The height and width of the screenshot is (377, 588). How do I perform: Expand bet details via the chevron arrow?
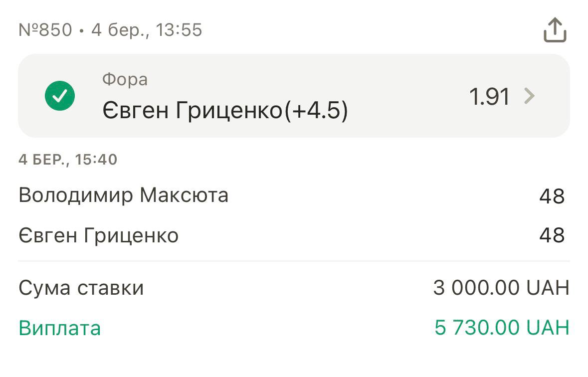(x=530, y=96)
